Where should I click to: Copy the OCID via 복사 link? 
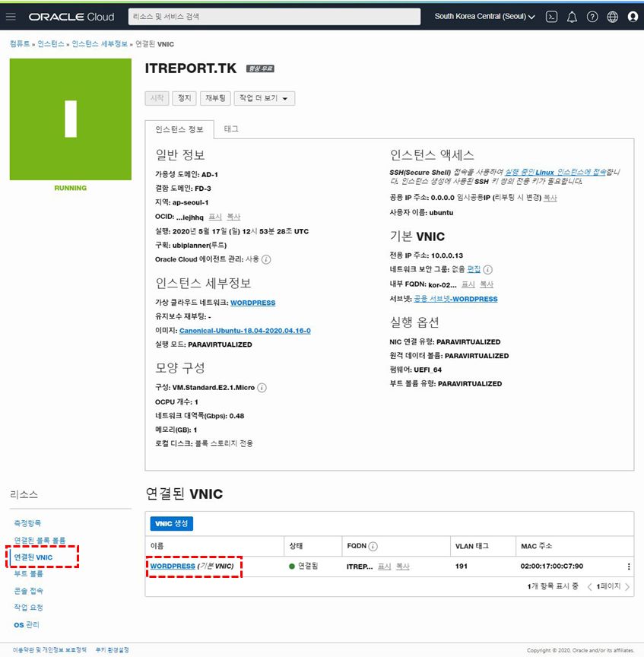click(233, 217)
